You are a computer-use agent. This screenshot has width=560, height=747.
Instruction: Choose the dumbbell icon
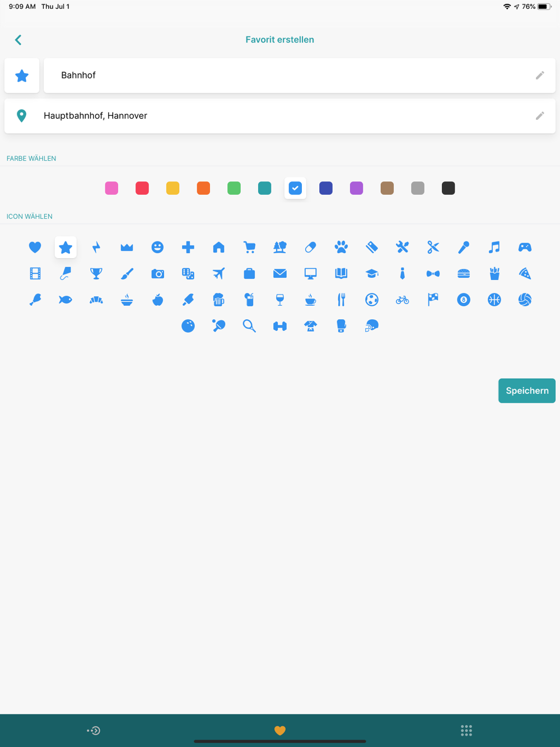pyautogui.click(x=280, y=326)
